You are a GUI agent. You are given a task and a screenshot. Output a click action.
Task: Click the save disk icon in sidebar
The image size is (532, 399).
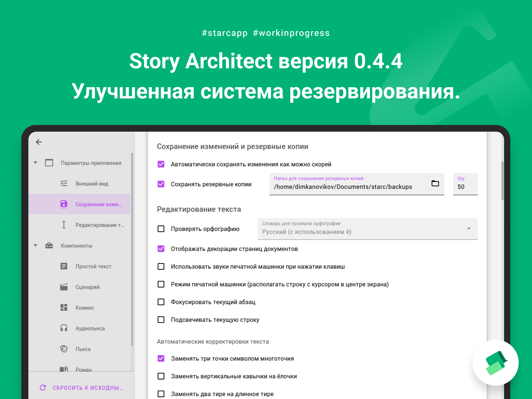(x=64, y=204)
